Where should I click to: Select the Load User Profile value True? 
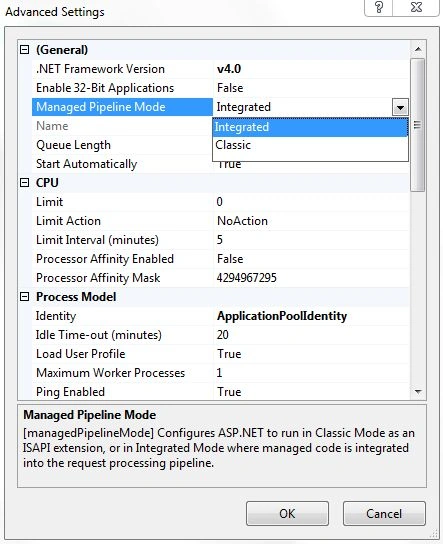229,354
